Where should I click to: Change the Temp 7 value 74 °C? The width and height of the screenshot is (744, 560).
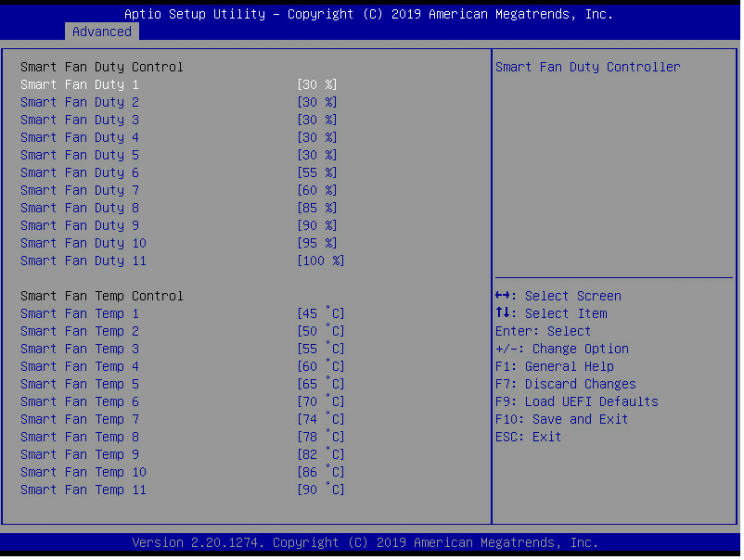321,419
